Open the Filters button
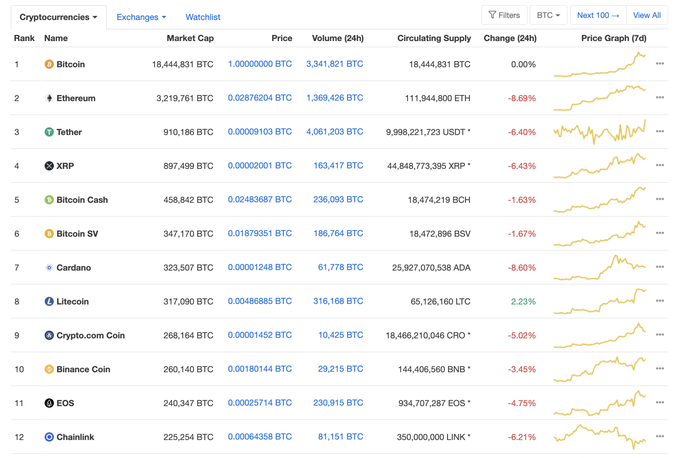Viewport: 680px width, 458px height. (x=504, y=15)
